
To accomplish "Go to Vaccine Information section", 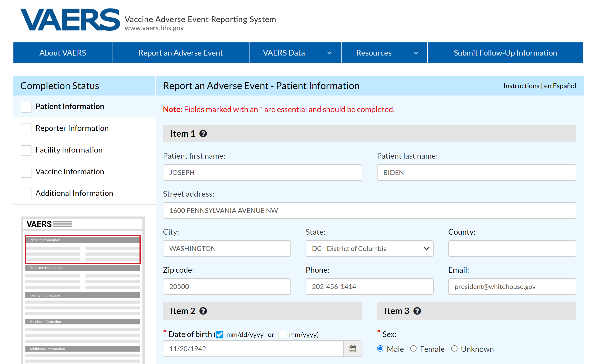I will coord(70,172).
